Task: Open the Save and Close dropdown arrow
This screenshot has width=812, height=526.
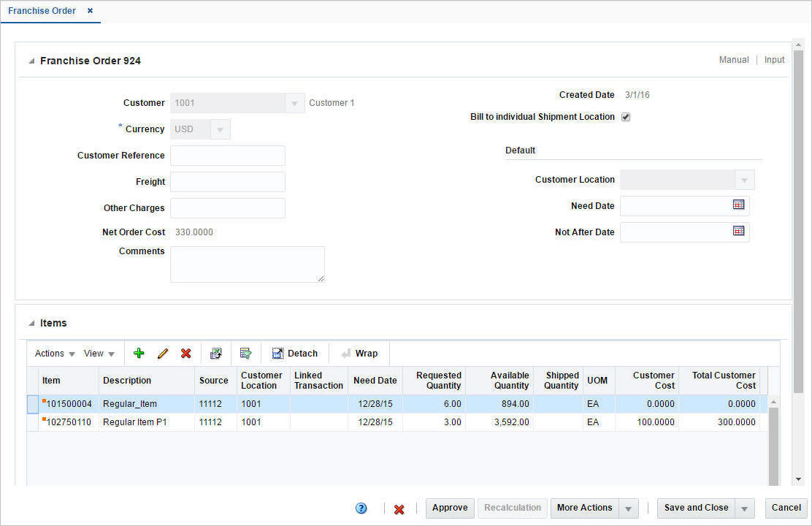Action: point(744,508)
